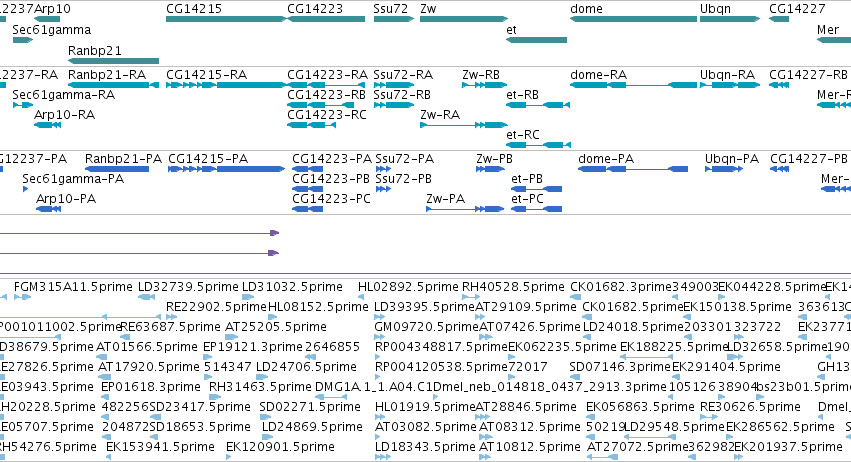Image resolution: width=851 pixels, height=462 pixels.
Task: Click the Zw-PB protein label
Action: (x=494, y=159)
